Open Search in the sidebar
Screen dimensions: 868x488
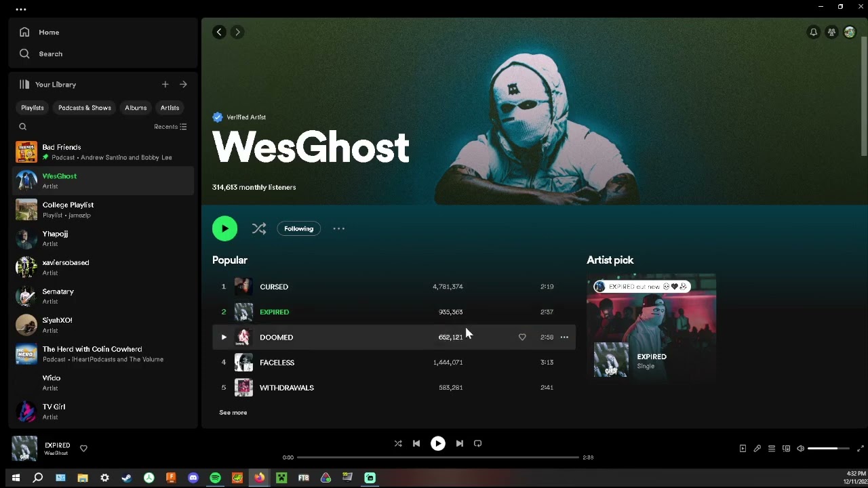[41, 54]
